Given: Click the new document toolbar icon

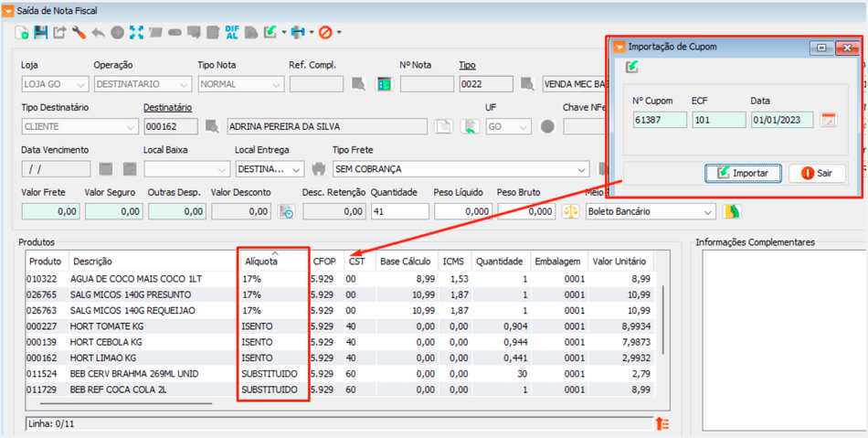Looking at the screenshot, I should pyautogui.click(x=22, y=33).
